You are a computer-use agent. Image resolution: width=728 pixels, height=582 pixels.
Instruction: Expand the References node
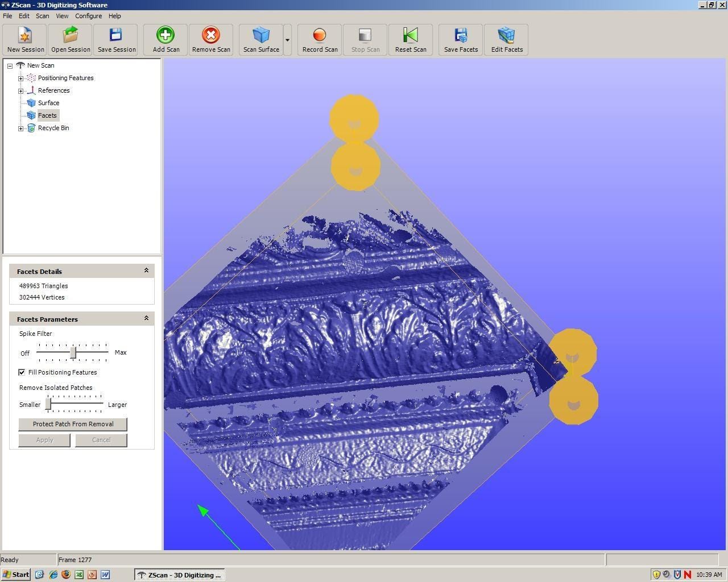pos(20,90)
